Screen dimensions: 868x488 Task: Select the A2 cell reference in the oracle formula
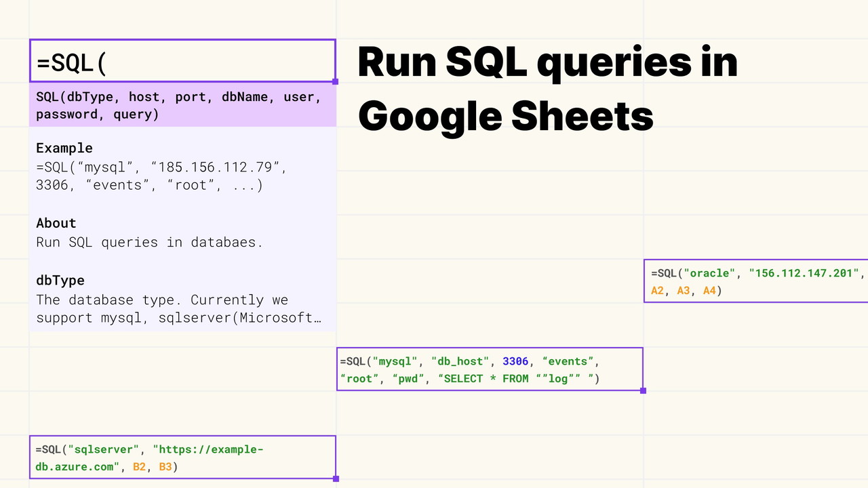(x=657, y=291)
